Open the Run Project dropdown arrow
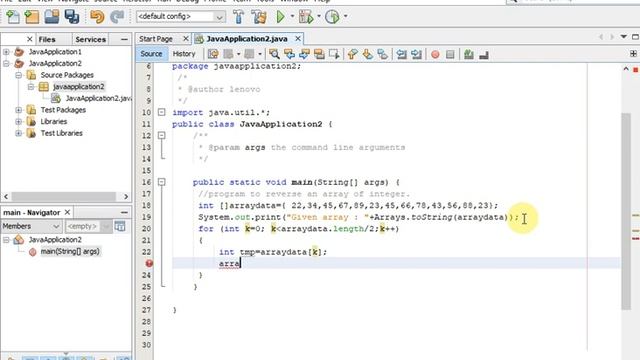Viewport: 640px width, 360px height. tap(292, 16)
